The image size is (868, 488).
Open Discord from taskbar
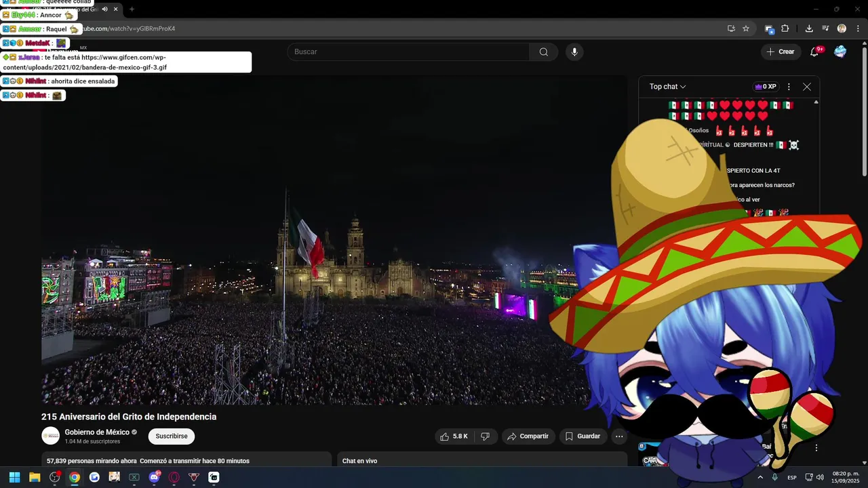(x=154, y=477)
